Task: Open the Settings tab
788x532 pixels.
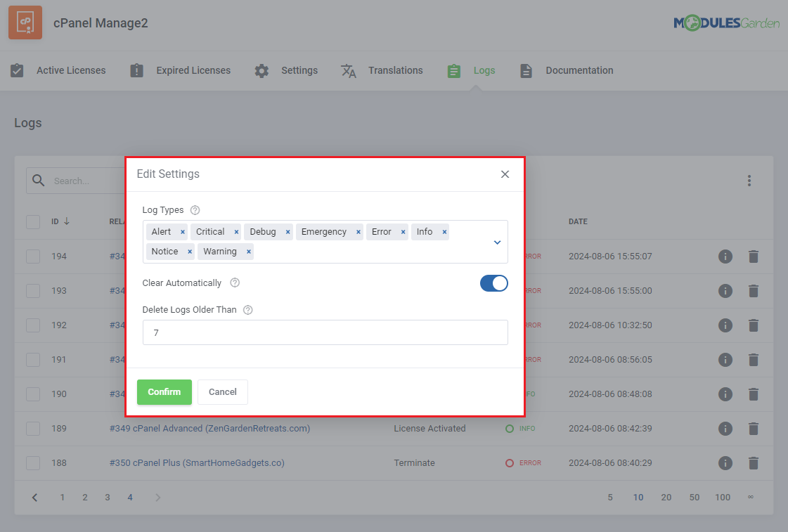Action: point(286,70)
